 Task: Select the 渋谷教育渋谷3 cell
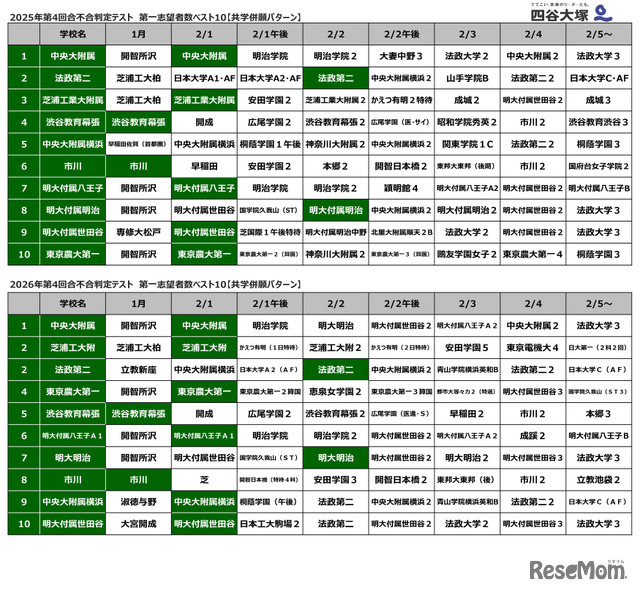pyautogui.click(x=599, y=122)
